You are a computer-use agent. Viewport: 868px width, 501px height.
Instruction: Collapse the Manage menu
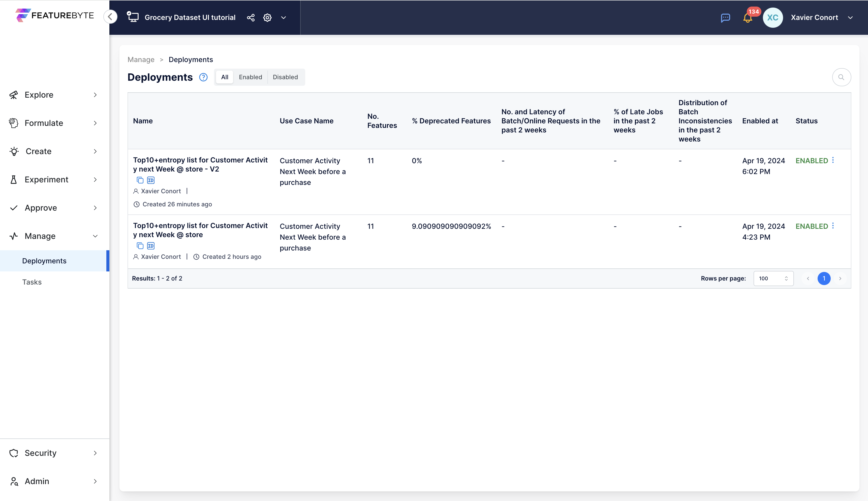pos(54,236)
